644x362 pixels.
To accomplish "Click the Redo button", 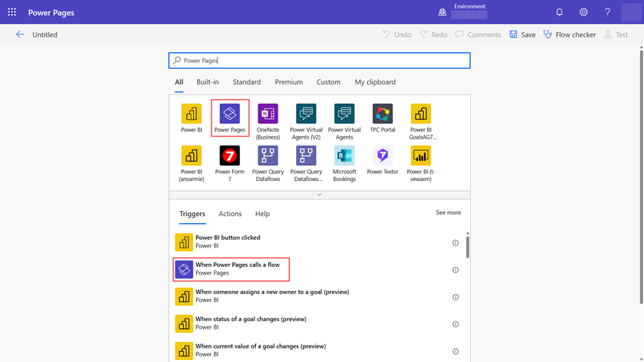I will pos(434,34).
